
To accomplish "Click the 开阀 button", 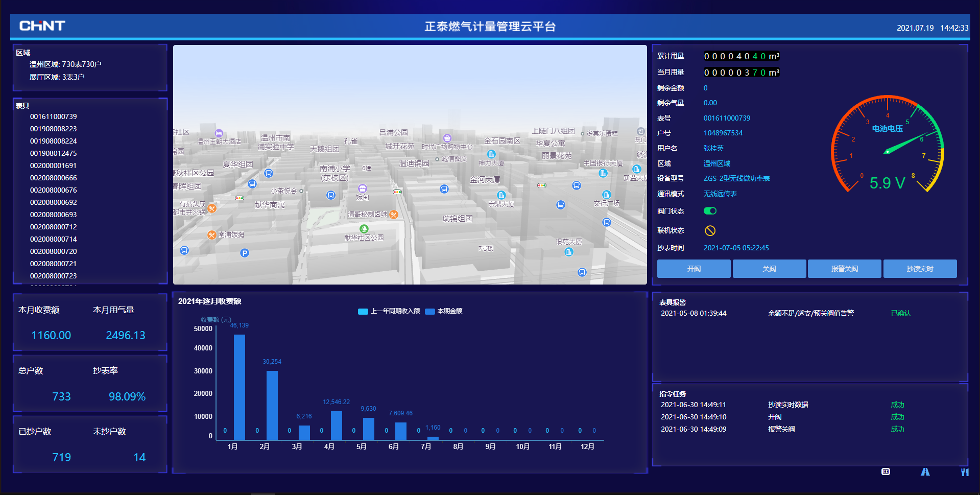I will (x=694, y=269).
